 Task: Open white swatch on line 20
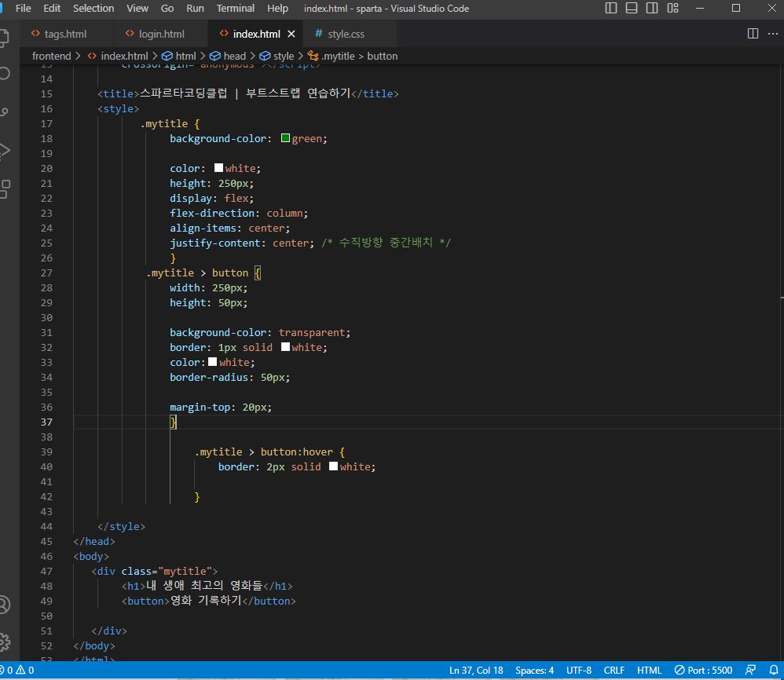[x=218, y=168]
